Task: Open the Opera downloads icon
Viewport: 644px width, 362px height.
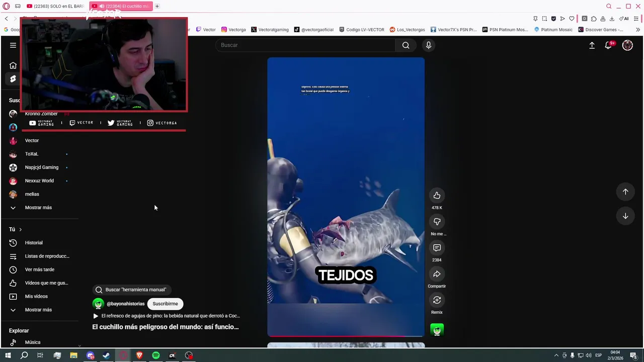Action: pos(612,19)
